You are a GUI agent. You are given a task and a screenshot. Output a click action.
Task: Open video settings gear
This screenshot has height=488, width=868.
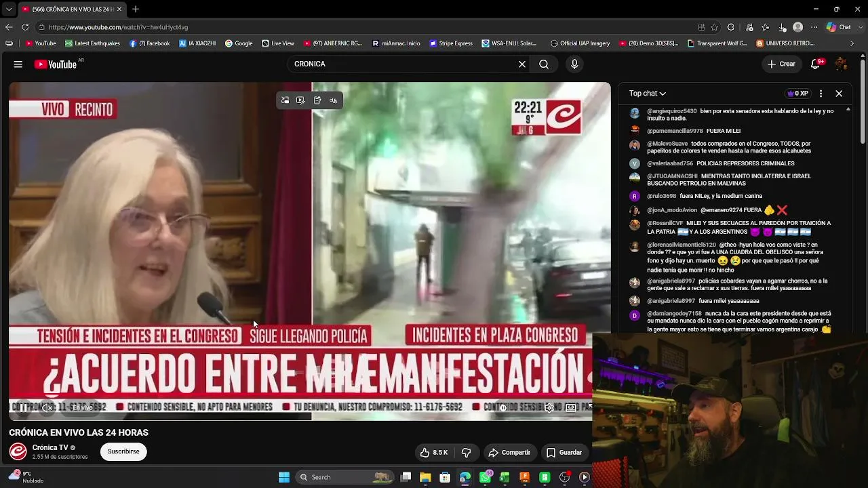pos(549,407)
